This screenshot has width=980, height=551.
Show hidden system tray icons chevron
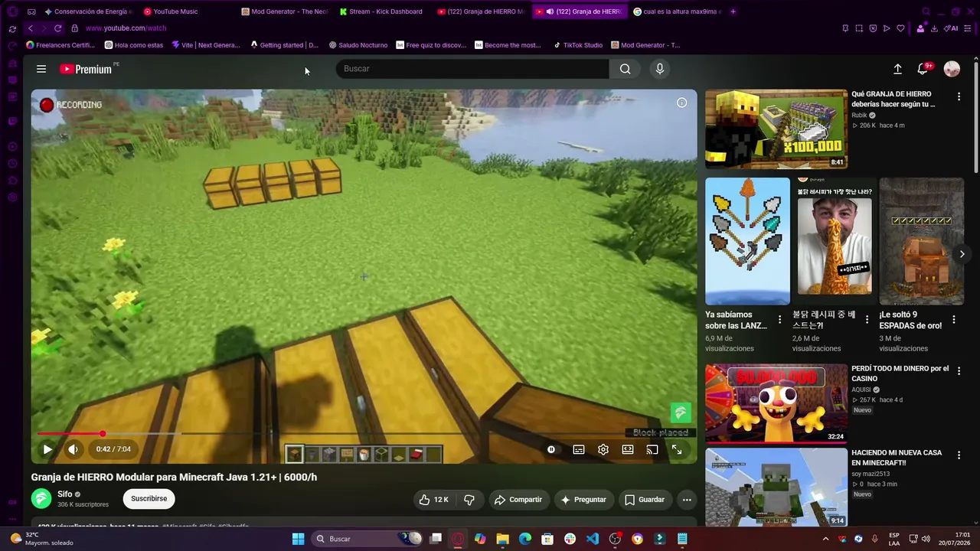click(x=825, y=539)
